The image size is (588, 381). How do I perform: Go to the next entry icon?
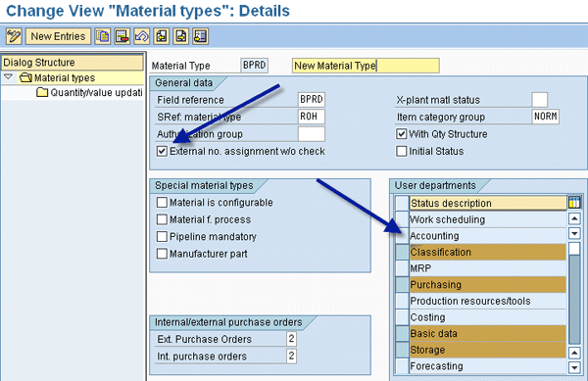[180, 36]
